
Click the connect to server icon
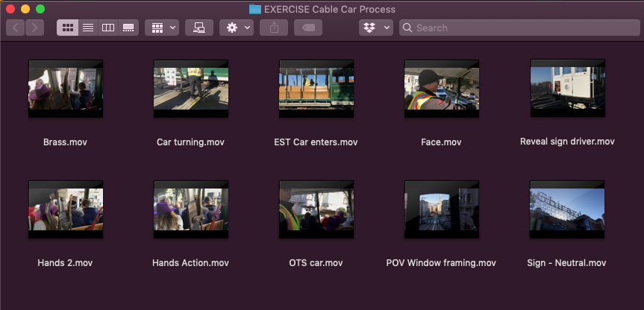pyautogui.click(x=199, y=28)
